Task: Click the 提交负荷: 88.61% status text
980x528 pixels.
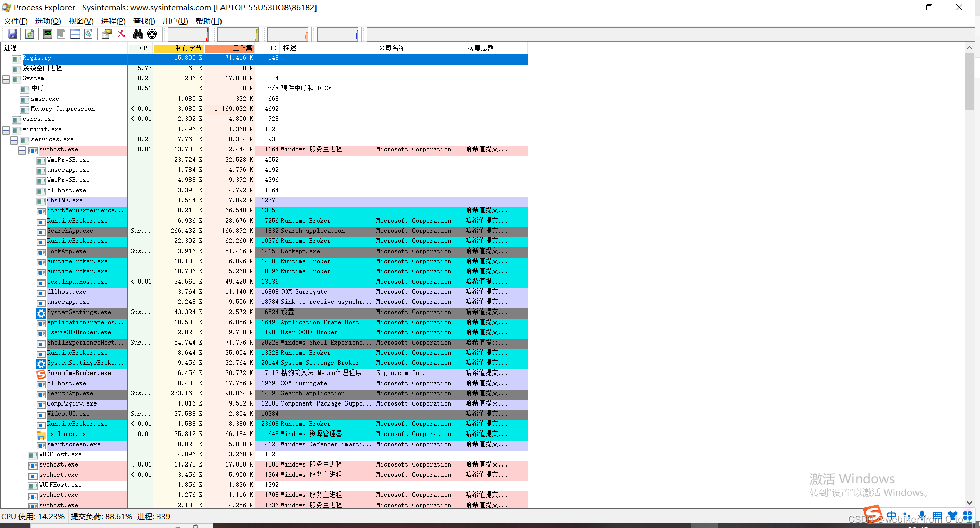Action: click(101, 517)
